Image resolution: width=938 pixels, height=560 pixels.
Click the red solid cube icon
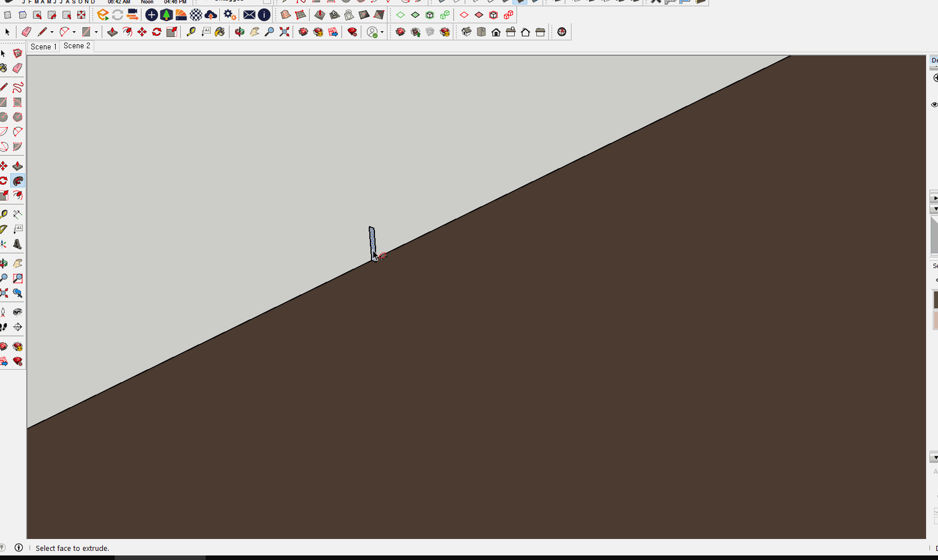point(494,15)
